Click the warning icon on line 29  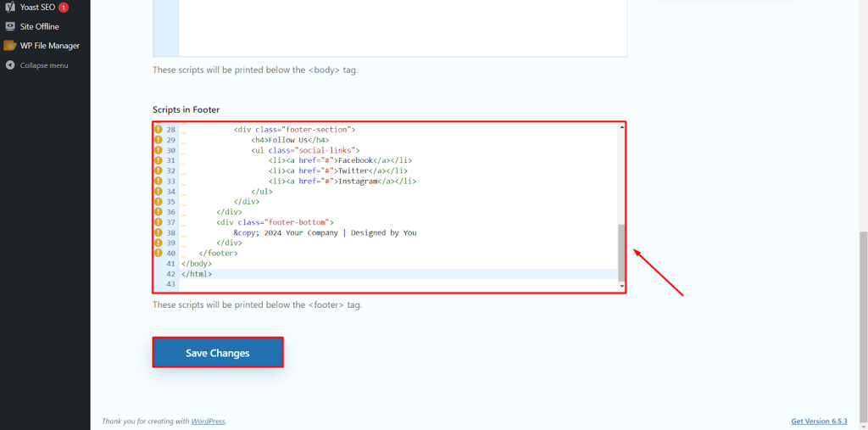click(159, 140)
